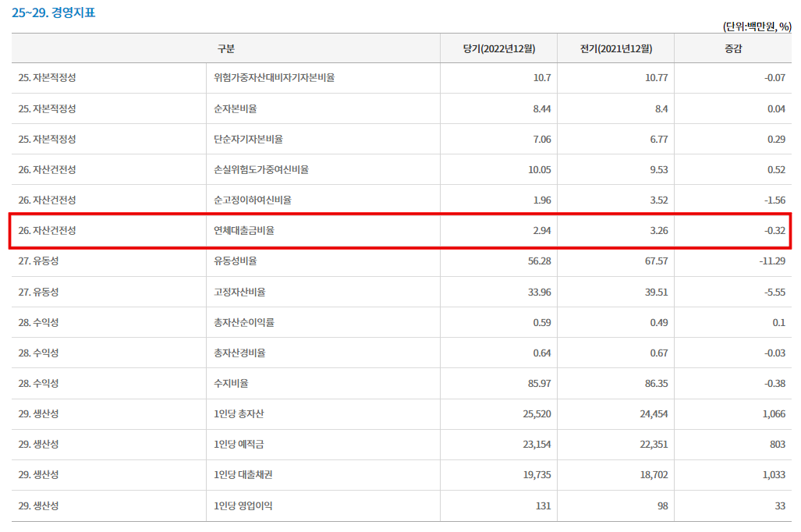Click the 6.77 prior-period value
This screenshot has height=532, width=801.
(x=659, y=139)
